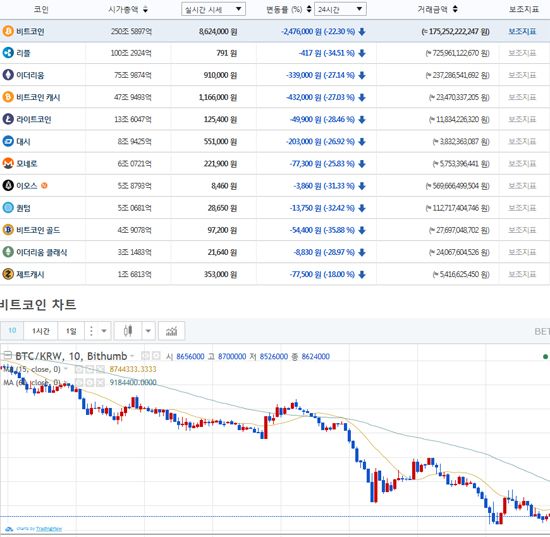Sort by change rate (변동률) arrows

click(309, 9)
